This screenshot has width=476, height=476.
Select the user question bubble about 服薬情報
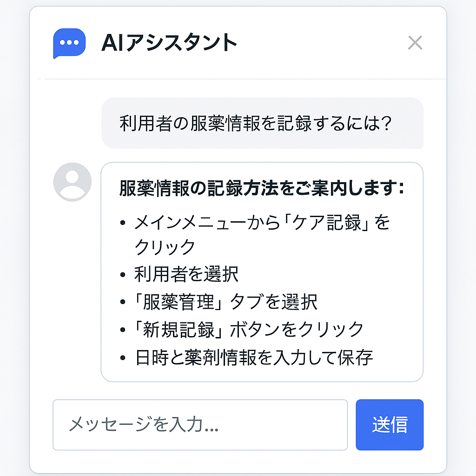pyautogui.click(x=263, y=123)
